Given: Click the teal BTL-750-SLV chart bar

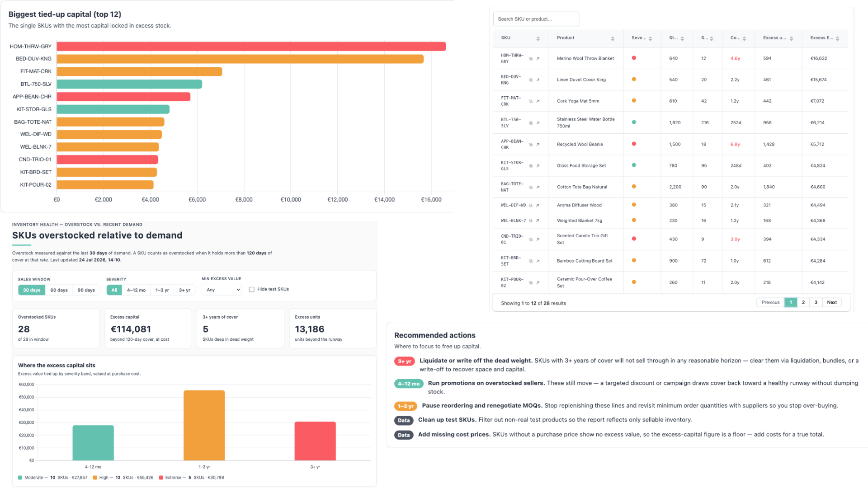Looking at the screenshot, I should [129, 84].
